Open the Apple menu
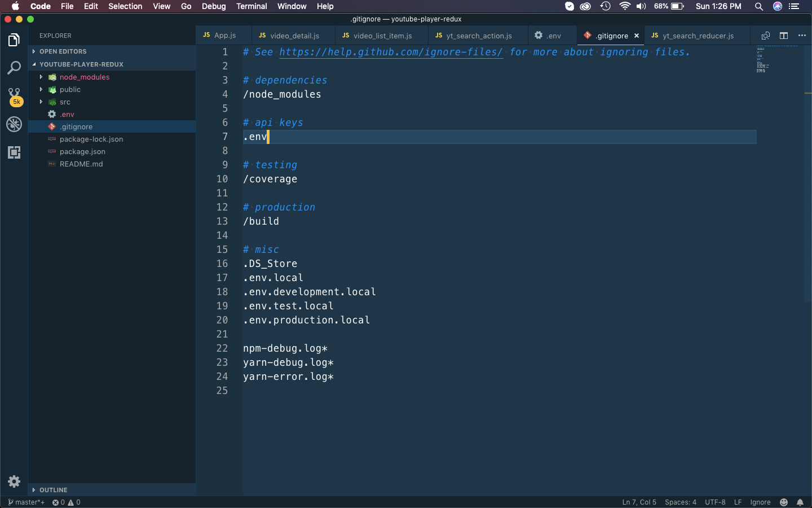812x508 pixels. (15, 6)
